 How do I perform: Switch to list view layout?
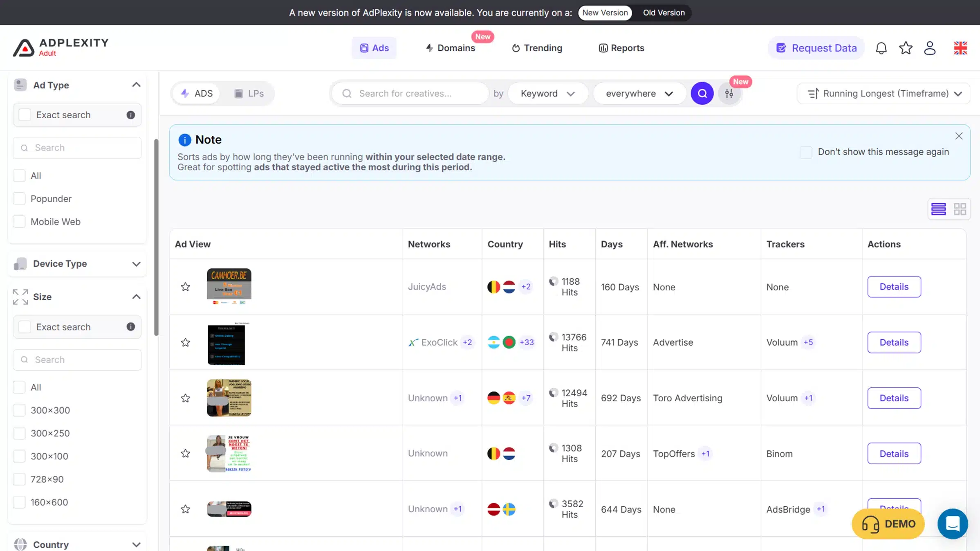938,209
